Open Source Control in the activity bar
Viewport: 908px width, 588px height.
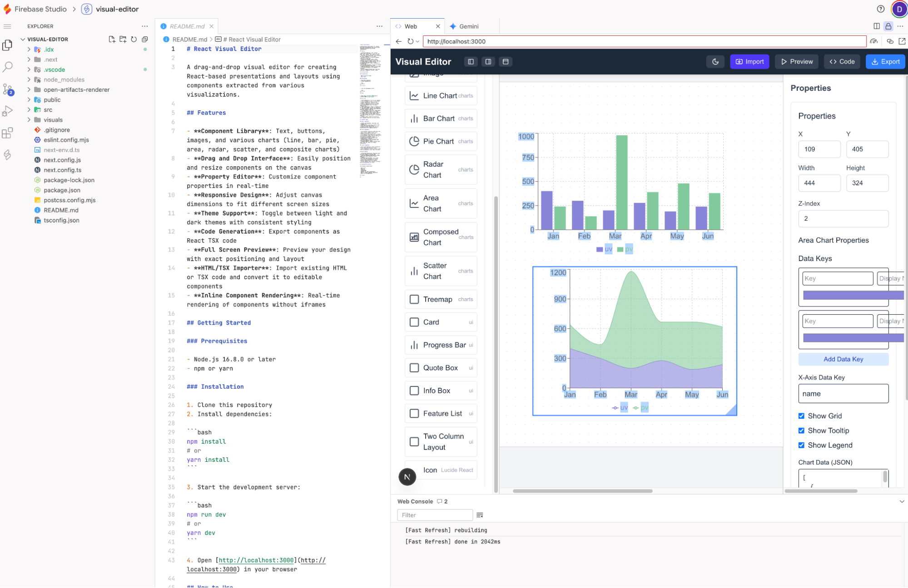tap(7, 89)
